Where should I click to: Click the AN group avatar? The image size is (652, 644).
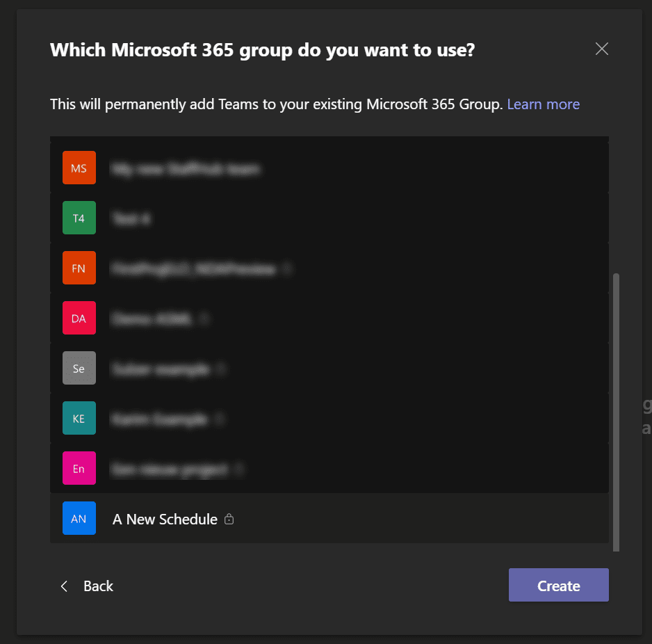tap(79, 518)
